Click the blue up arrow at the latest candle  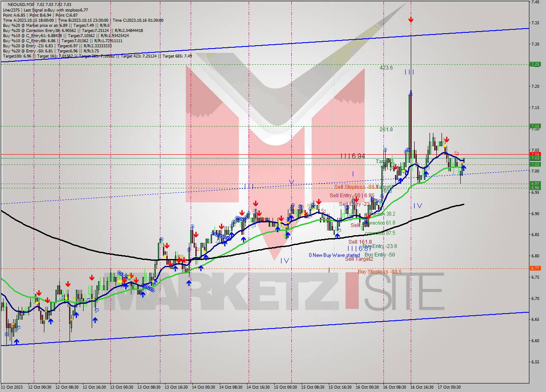[464, 168]
